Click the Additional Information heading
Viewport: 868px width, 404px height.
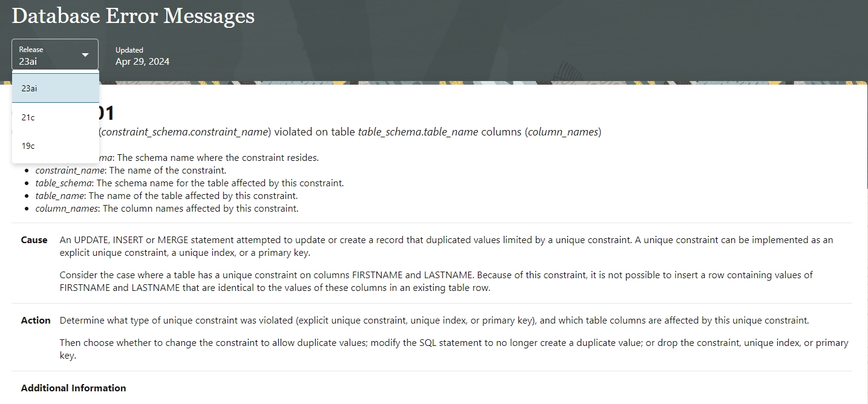tap(73, 388)
